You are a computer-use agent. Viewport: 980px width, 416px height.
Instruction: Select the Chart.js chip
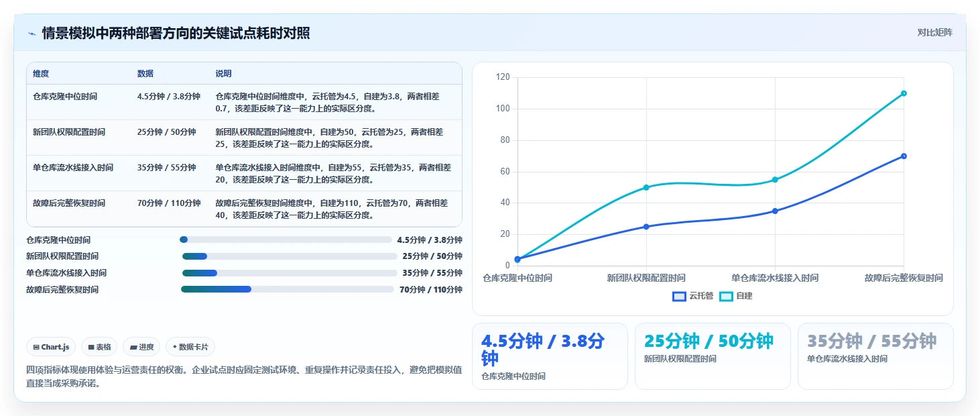tap(52, 347)
